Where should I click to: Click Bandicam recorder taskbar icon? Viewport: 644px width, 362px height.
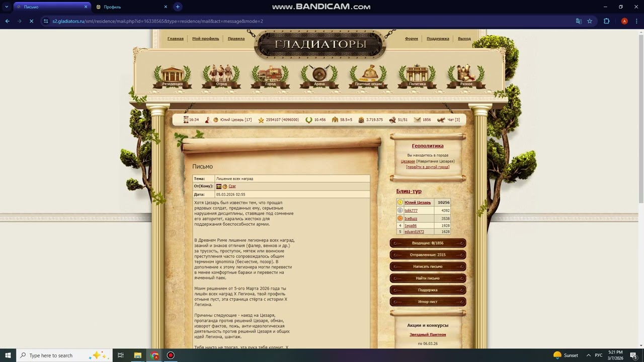(x=171, y=355)
